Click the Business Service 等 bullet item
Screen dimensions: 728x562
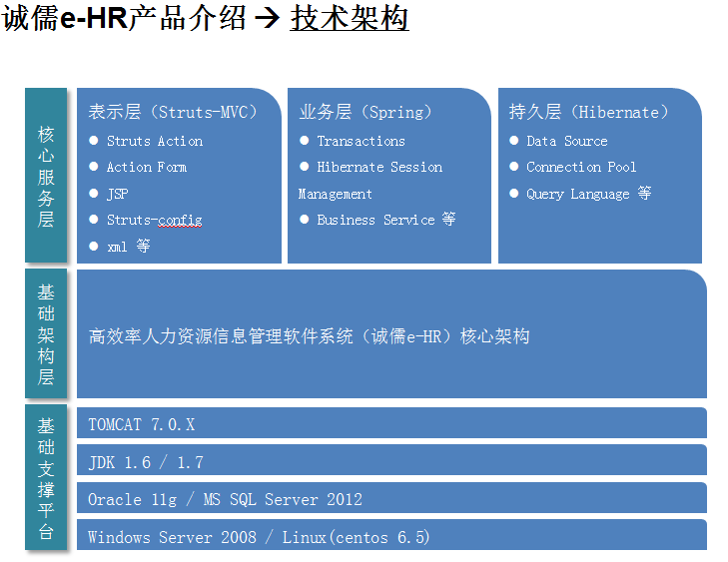coord(386,220)
